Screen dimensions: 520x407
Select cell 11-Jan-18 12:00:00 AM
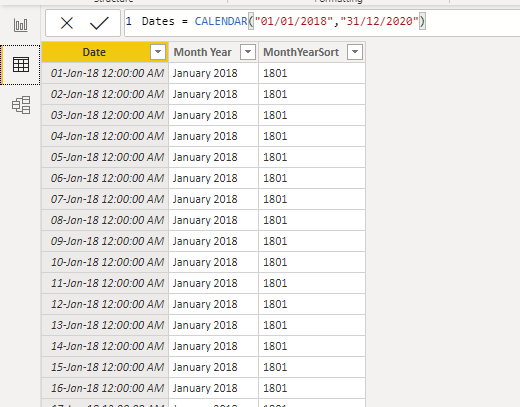pos(105,283)
